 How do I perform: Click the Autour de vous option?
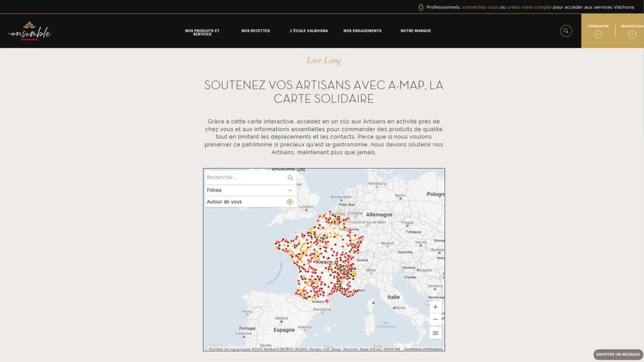tap(250, 202)
